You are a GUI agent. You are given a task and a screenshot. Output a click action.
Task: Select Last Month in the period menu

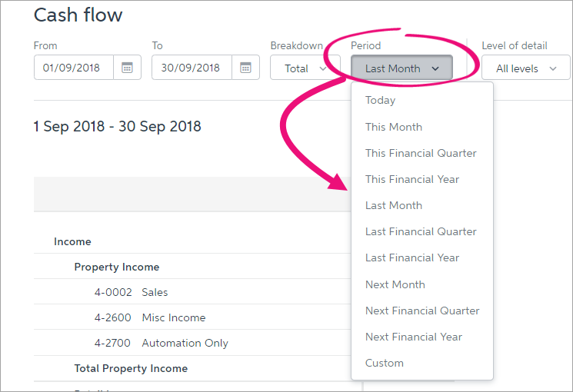tap(394, 205)
